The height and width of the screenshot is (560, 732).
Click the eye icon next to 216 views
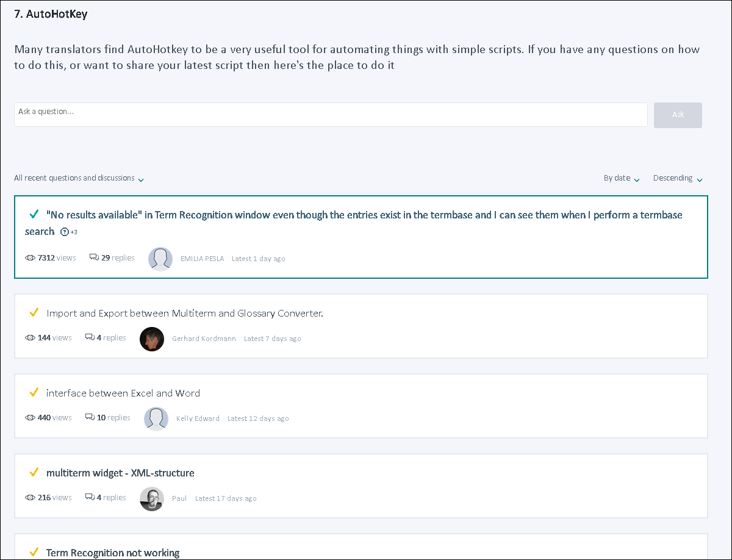coord(30,497)
